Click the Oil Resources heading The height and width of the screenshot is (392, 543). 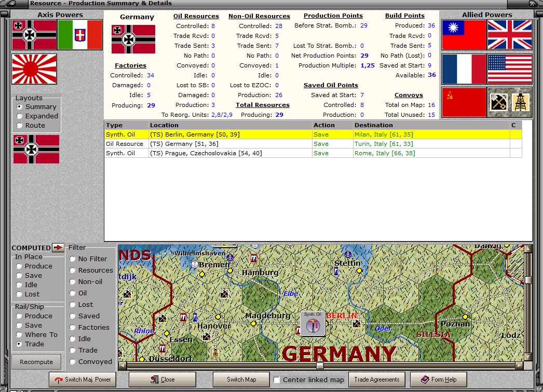[196, 16]
